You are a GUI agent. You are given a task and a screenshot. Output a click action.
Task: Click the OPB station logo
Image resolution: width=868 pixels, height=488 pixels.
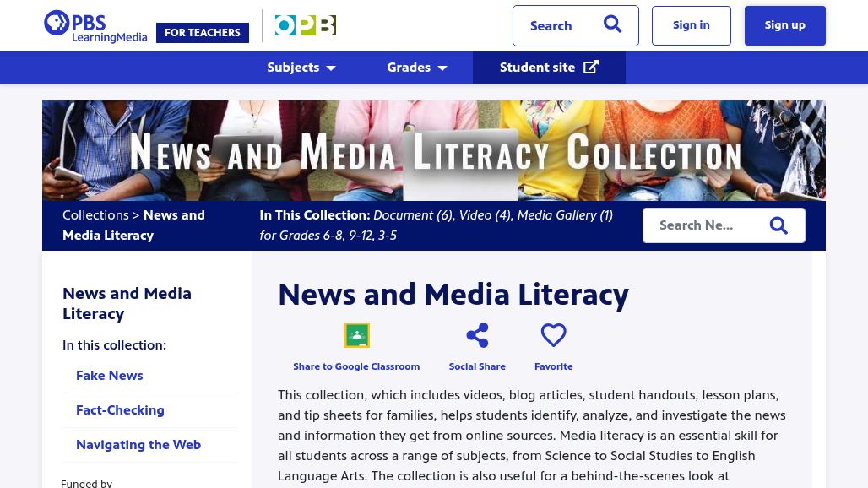point(305,25)
